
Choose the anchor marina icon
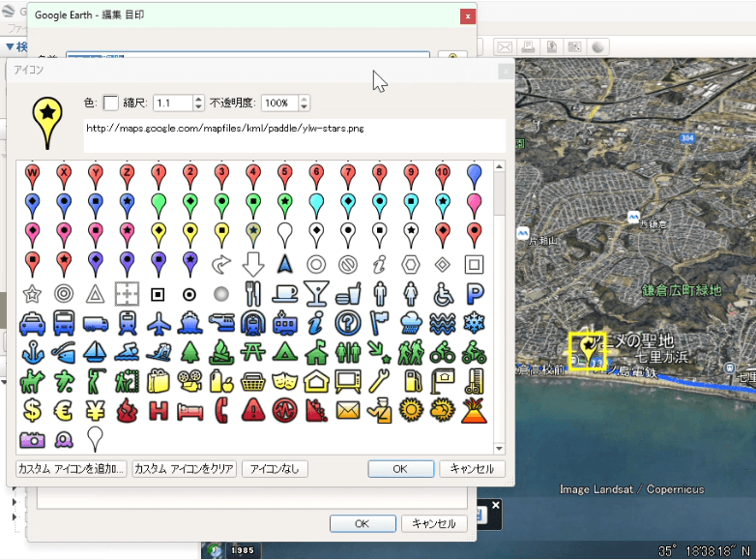(x=32, y=352)
